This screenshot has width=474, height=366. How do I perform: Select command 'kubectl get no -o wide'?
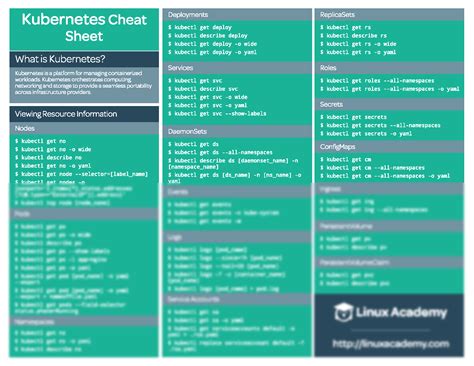tap(53, 149)
